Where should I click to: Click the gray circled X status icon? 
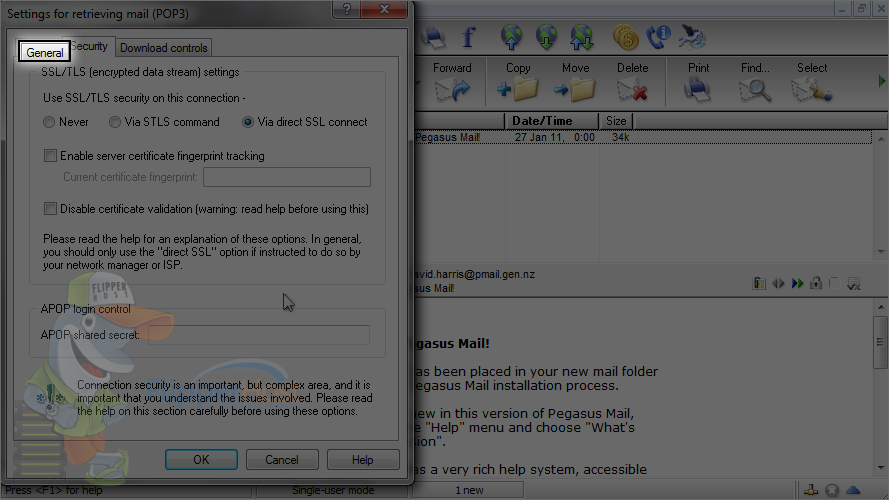point(832,490)
